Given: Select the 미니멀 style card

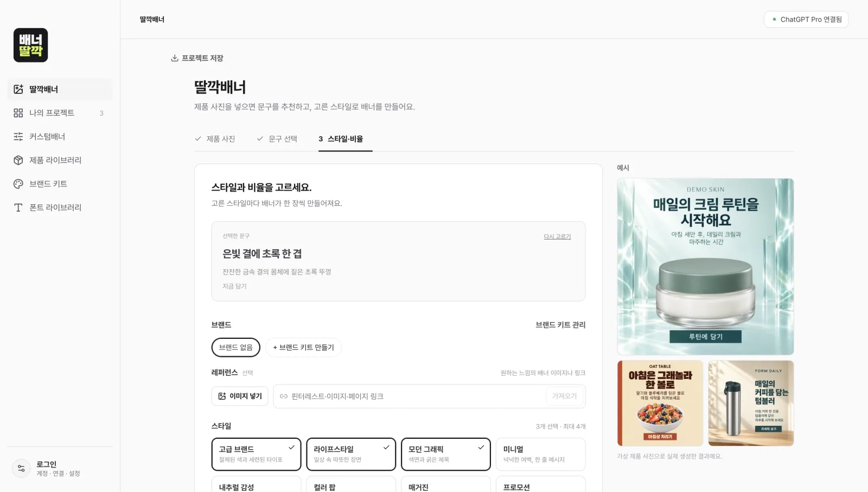Looking at the screenshot, I should coord(541,454).
